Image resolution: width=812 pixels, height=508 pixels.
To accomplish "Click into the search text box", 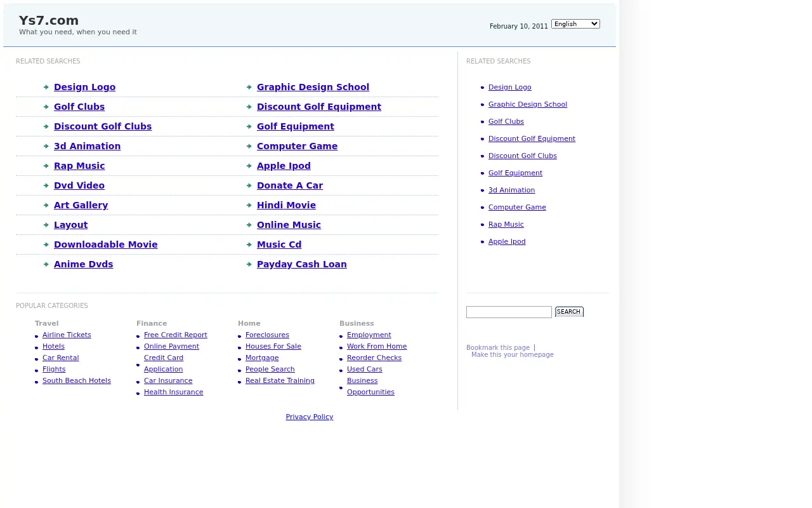I will (509, 312).
